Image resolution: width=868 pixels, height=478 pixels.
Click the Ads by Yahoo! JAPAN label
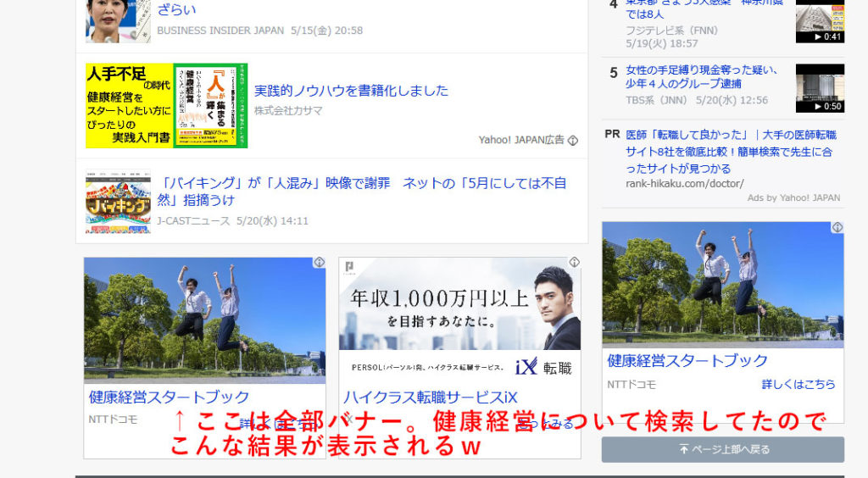(x=793, y=197)
